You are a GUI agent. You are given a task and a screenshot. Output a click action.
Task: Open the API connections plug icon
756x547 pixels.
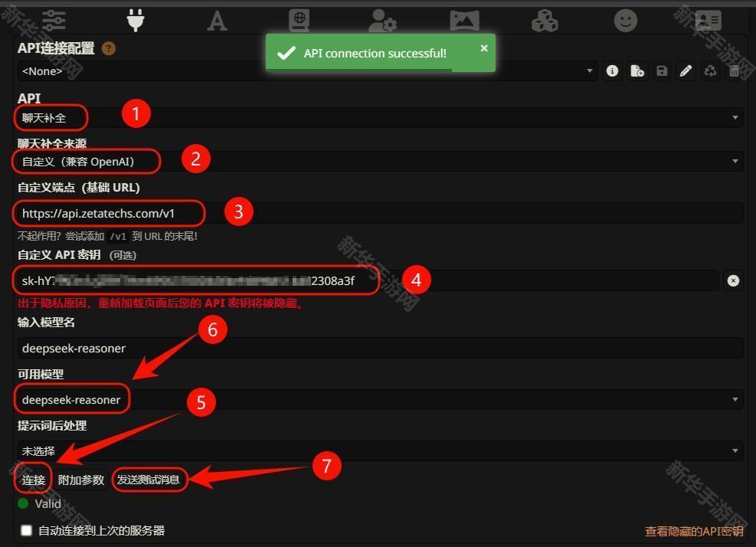tap(136, 20)
